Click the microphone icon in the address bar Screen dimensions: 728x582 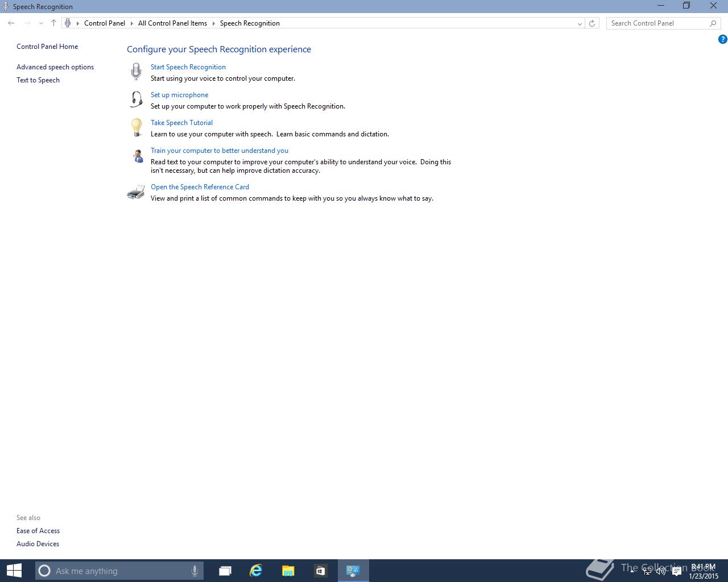click(68, 23)
